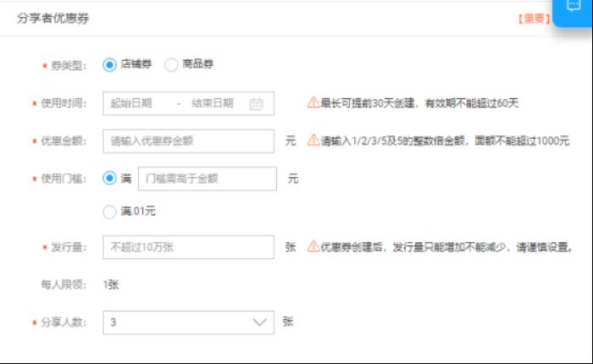The width and height of the screenshot is (593, 364).
Task: Click warning icon beside 30-day creation notice
Action: pyautogui.click(x=313, y=102)
